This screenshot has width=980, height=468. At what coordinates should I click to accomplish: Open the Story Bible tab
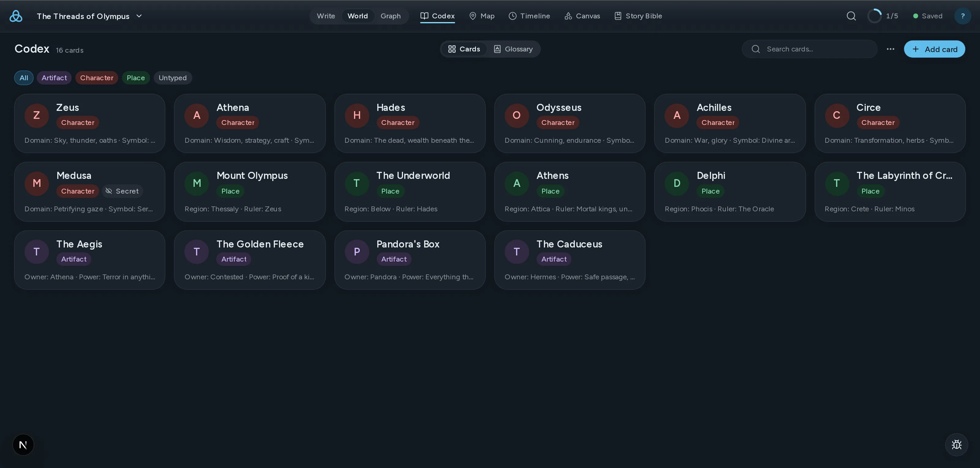pos(638,16)
